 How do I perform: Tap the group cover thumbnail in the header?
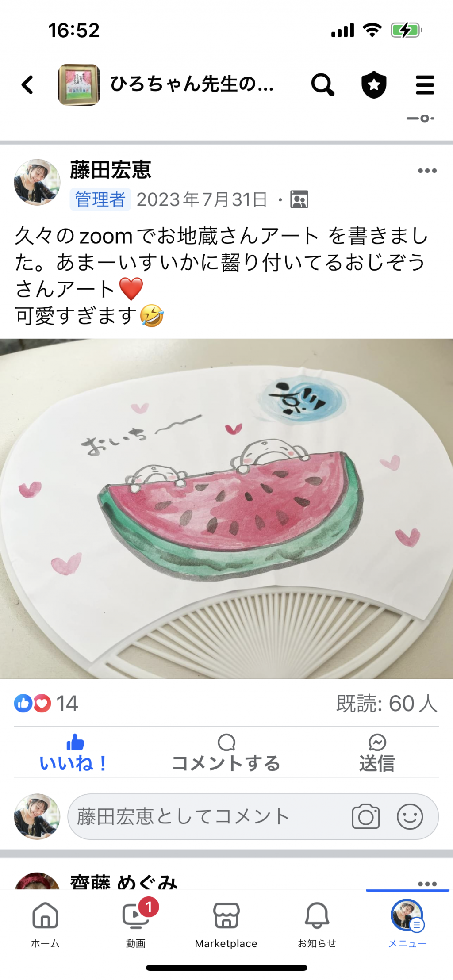coord(79,84)
